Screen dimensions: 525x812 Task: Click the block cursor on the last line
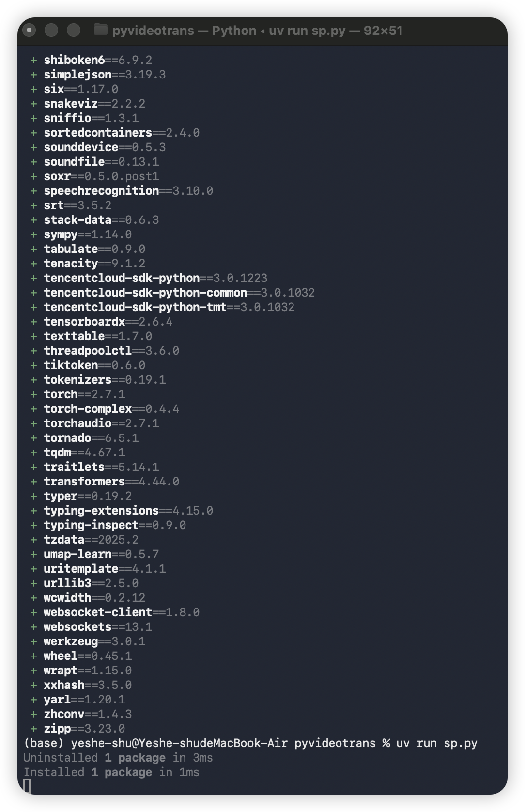tap(27, 786)
